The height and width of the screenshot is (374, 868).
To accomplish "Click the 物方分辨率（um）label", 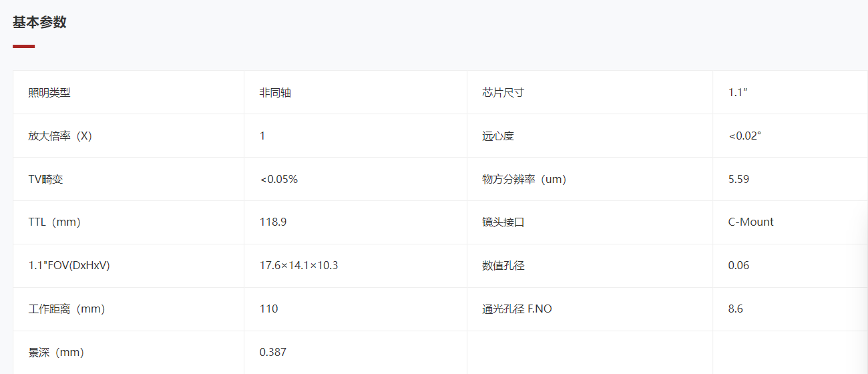I will click(524, 179).
